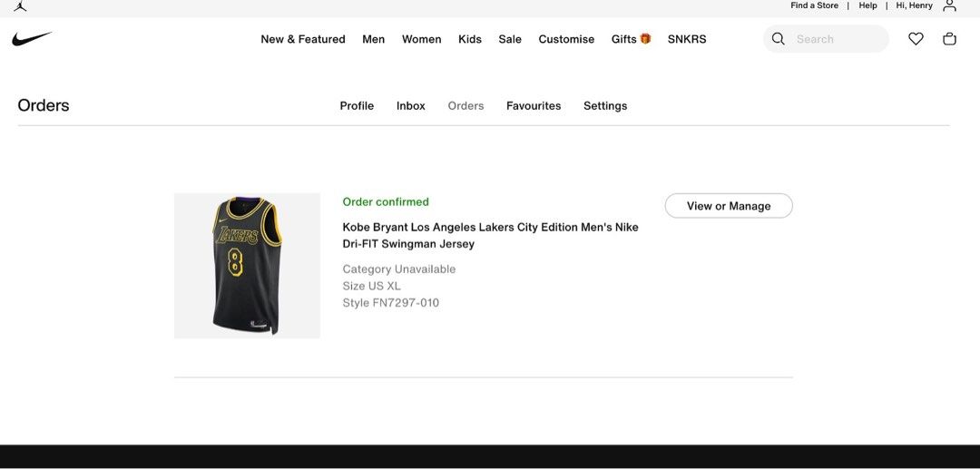
Task: Open the Women menu
Action: pos(421,39)
